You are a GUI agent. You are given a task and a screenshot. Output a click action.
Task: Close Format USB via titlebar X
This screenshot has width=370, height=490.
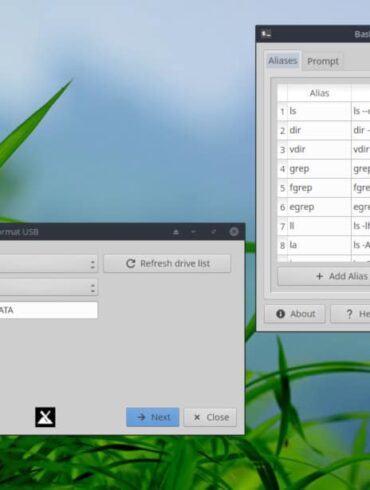click(x=234, y=232)
